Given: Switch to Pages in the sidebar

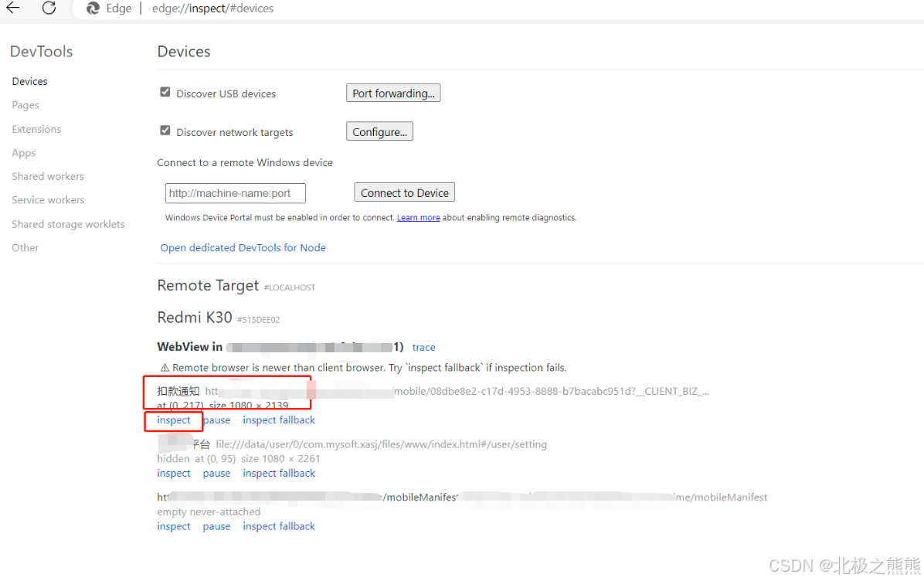Looking at the screenshot, I should tap(25, 105).
